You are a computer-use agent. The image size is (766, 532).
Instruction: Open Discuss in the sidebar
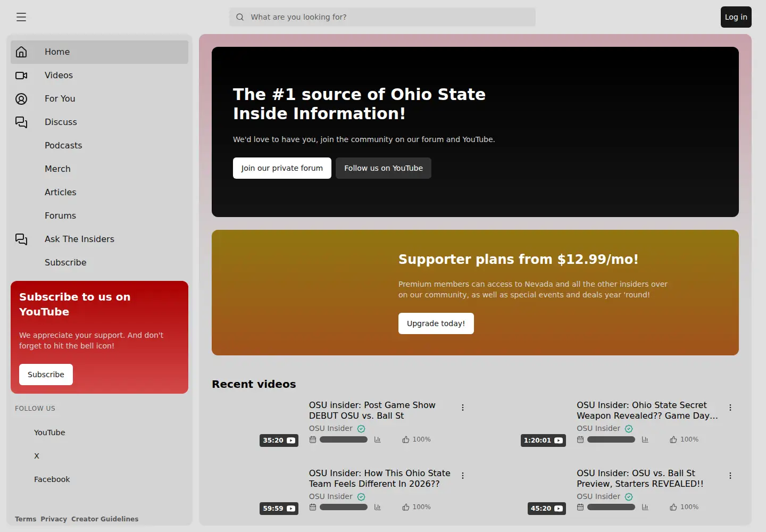pyautogui.click(x=99, y=122)
